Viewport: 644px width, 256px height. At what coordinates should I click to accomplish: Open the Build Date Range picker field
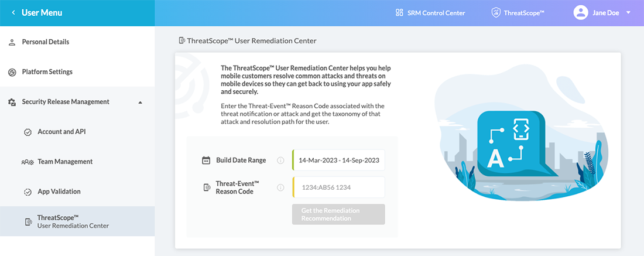tap(339, 160)
